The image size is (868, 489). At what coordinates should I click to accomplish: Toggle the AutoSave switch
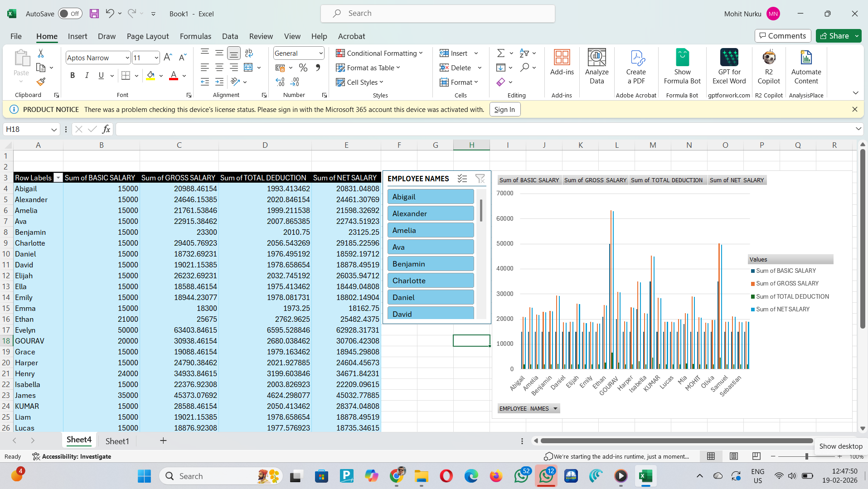point(70,14)
